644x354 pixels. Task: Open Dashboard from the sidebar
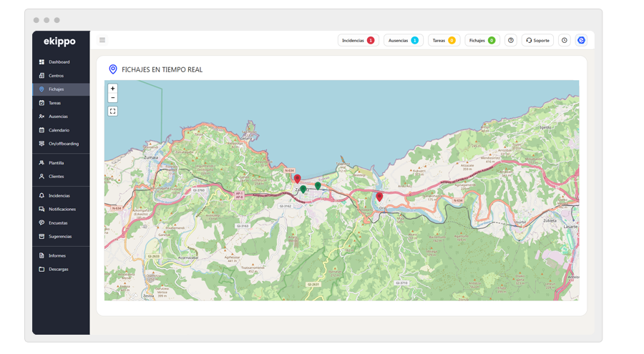(59, 62)
